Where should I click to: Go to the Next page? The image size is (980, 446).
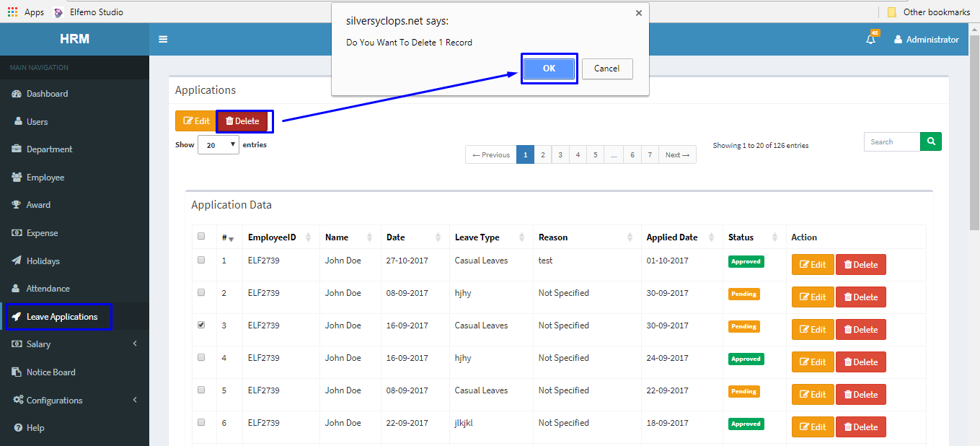(677, 155)
